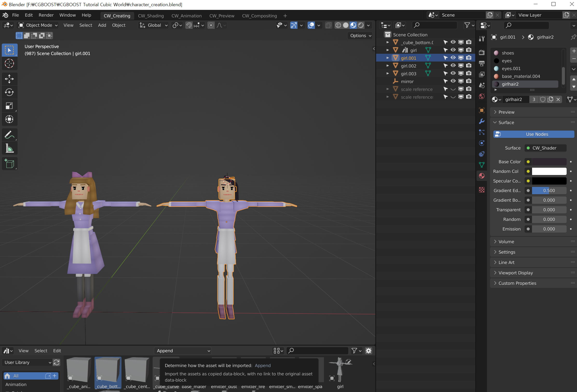The image size is (577, 392).
Task: Click the Use Nodes button
Action: pyautogui.click(x=534, y=134)
